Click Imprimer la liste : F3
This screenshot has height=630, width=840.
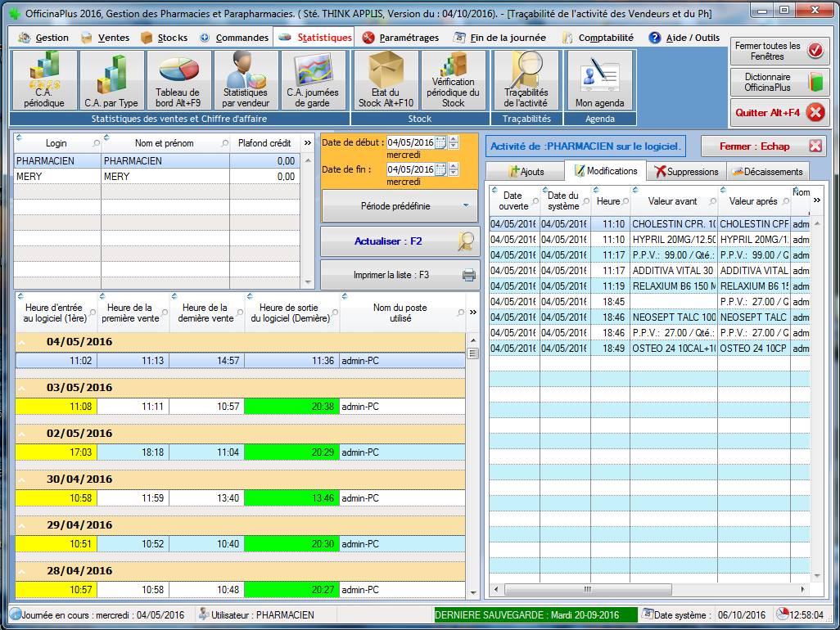pyautogui.click(x=400, y=275)
